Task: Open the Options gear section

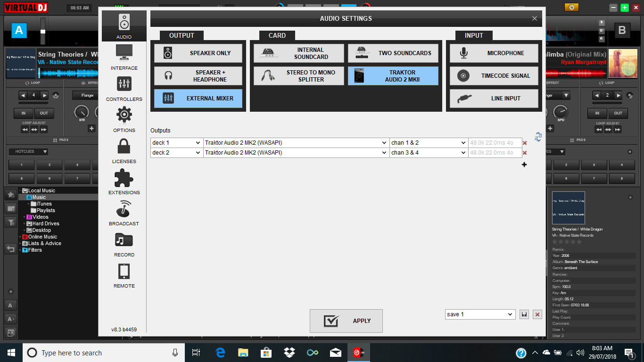Action: (124, 120)
